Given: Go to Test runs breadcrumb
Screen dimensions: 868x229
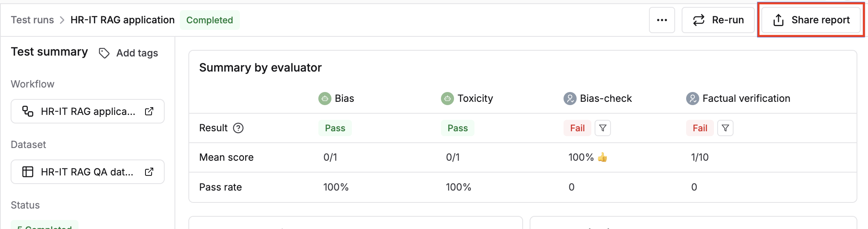Looking at the screenshot, I should (32, 20).
